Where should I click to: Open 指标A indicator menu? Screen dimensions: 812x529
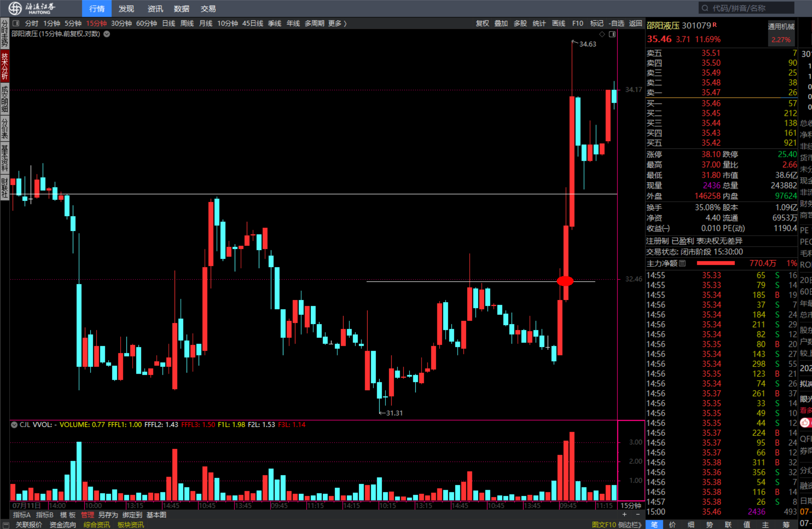click(22, 515)
